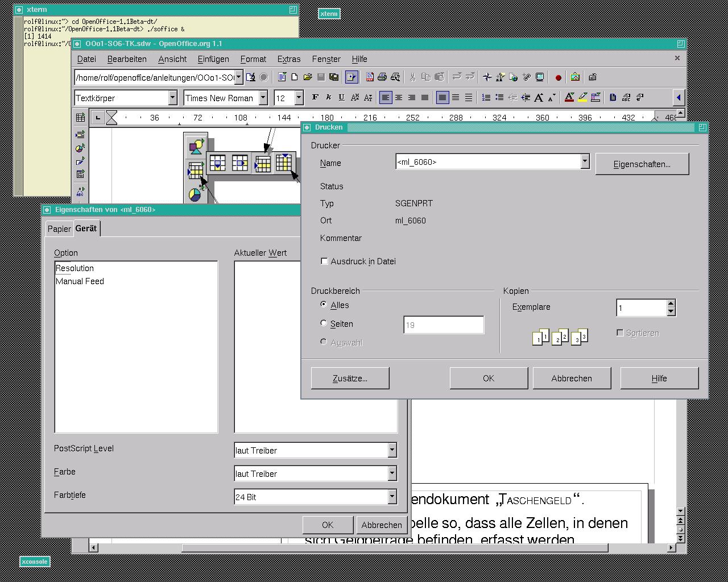The height and width of the screenshot is (582, 728).
Task: Toggle bold formatting in the toolbar
Action: point(315,98)
